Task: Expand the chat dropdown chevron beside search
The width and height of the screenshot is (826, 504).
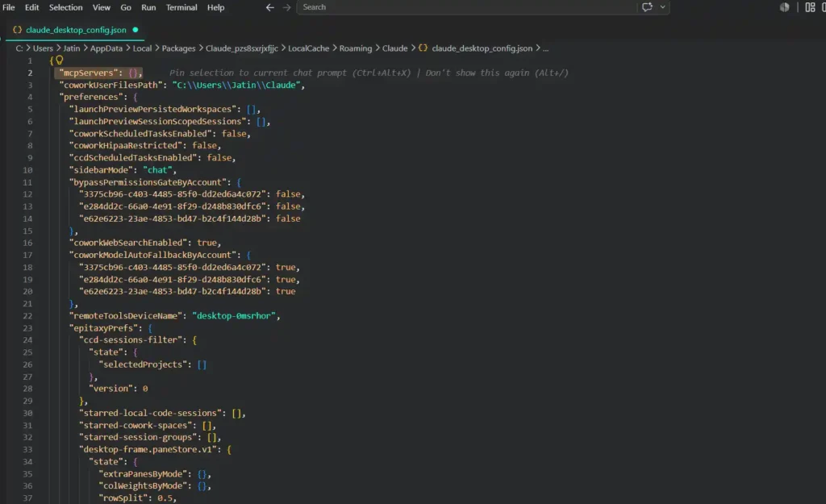Action: (663, 6)
